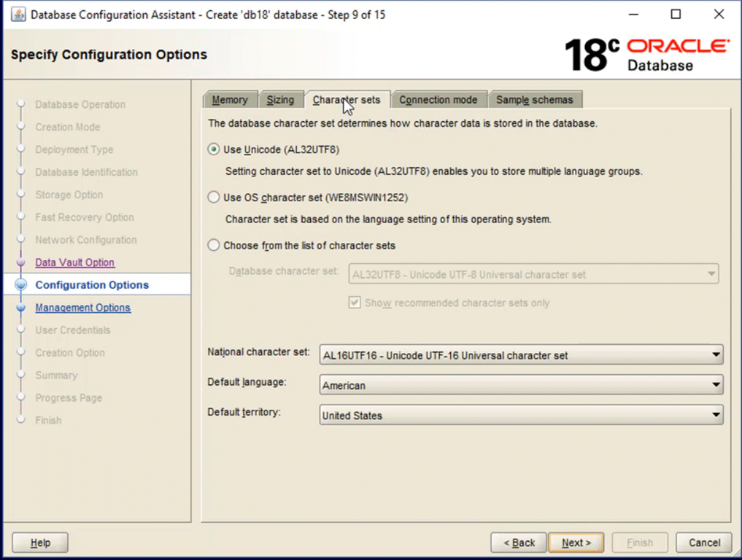Click the 'Specify Configuration Options' heading
Image resolution: width=742 pixels, height=560 pixels.
coord(109,55)
